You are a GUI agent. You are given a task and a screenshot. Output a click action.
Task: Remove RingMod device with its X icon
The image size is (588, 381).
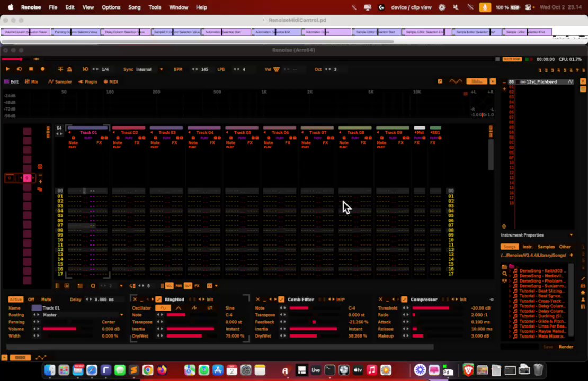(x=135, y=300)
